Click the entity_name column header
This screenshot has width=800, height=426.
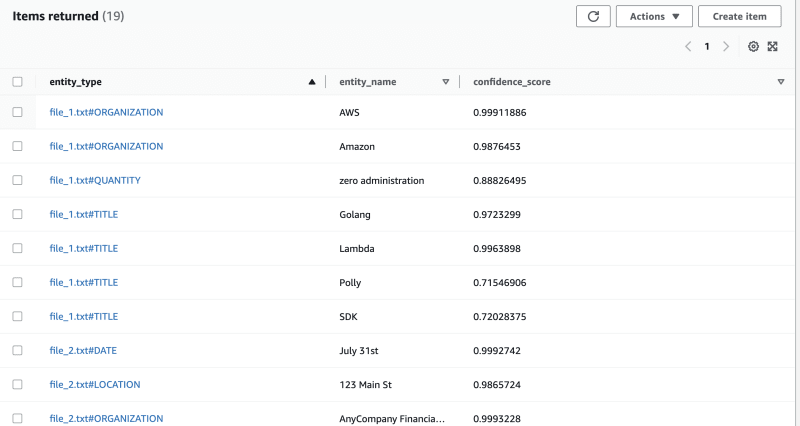pyautogui.click(x=368, y=82)
